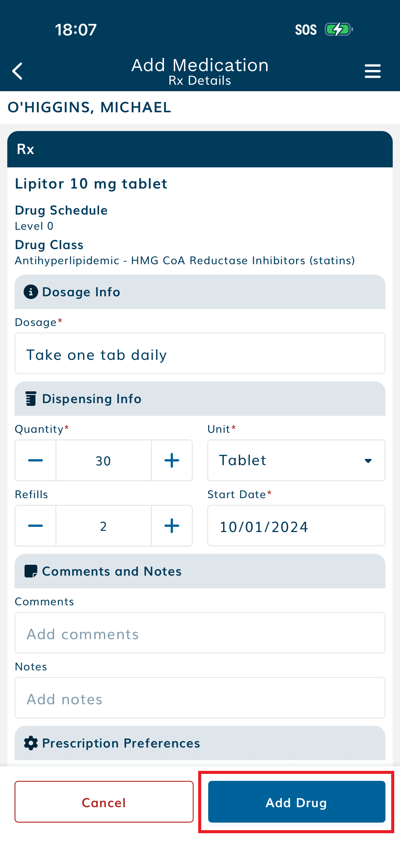Open the Unit dropdown showing Tablet
The height and width of the screenshot is (868, 400).
tap(296, 460)
